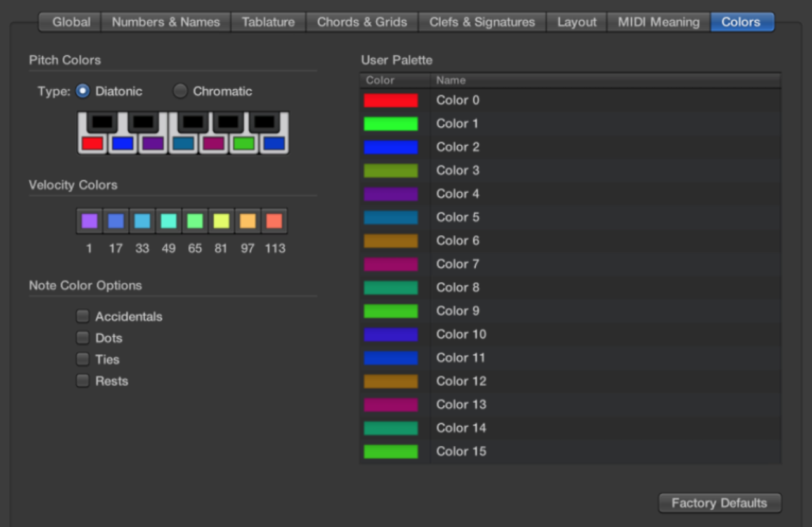This screenshot has width=812, height=527.
Task: Edit the red Color 0 swatch
Action: pyautogui.click(x=390, y=100)
